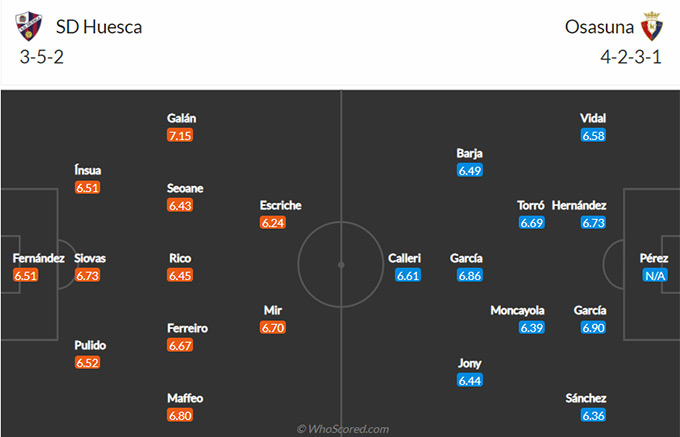Select Maffeo's 6.80 rating badge
Screen dimensions: 680x437
point(180,415)
